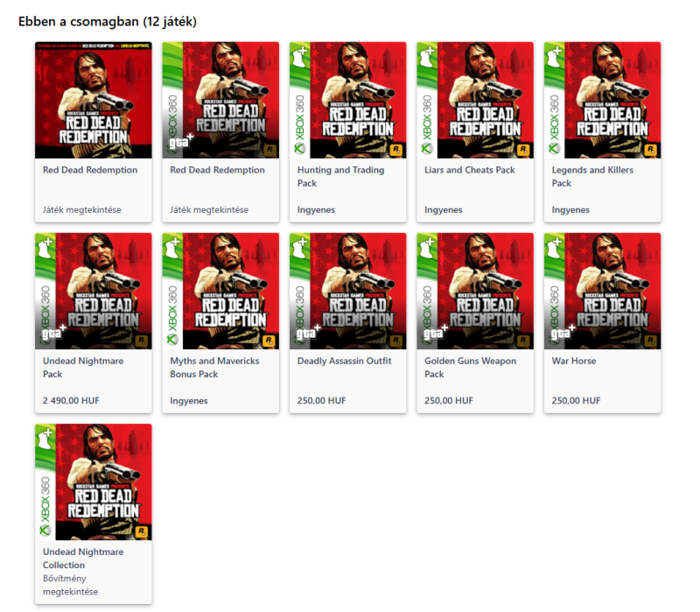Open the Golden Guns Weapon Pack cover art
This screenshot has width=700, height=612.
[x=475, y=291]
